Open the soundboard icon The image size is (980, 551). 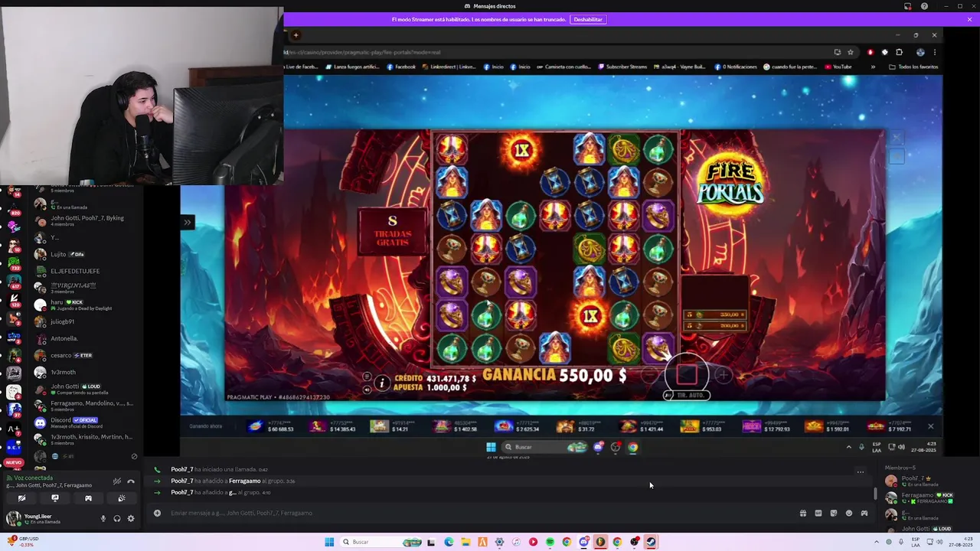122,498
